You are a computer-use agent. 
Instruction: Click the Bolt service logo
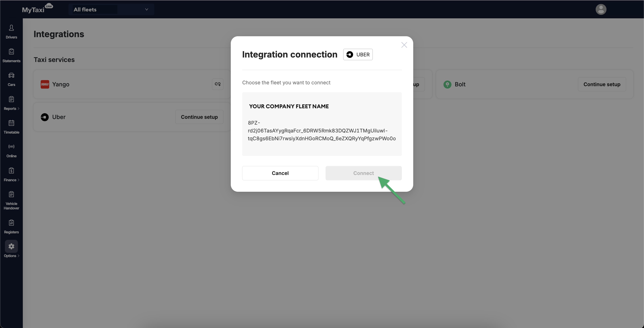447,85
